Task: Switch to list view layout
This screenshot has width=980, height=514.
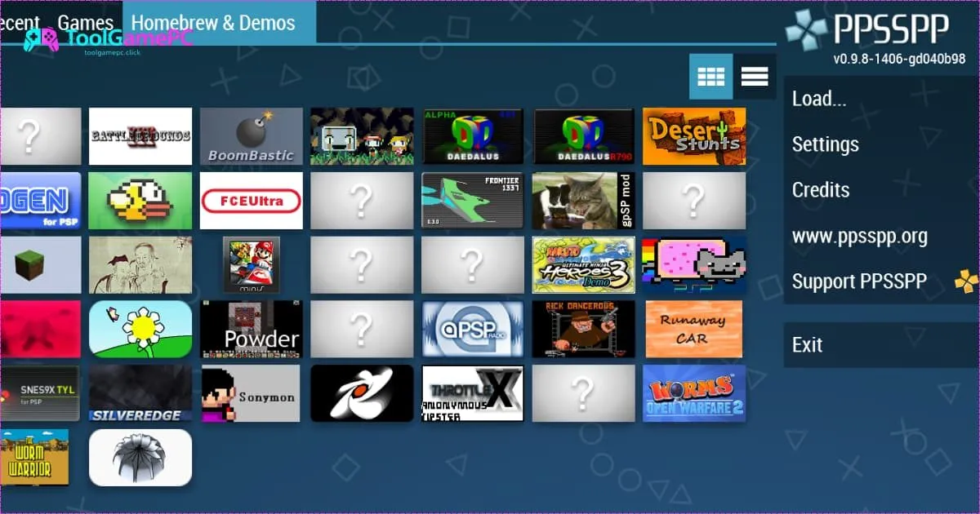Action: (755, 77)
